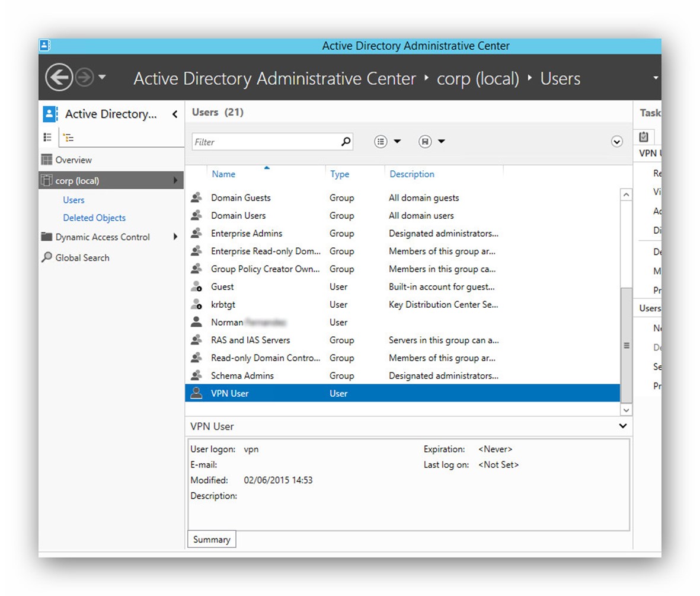The height and width of the screenshot is (596, 700).
Task: Select the krbtgt disabled user icon
Action: [196, 304]
